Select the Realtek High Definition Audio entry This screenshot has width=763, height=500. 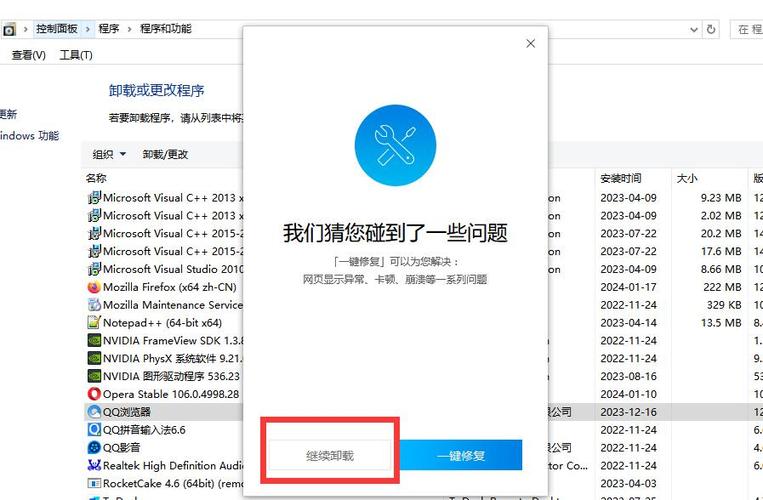click(173, 465)
